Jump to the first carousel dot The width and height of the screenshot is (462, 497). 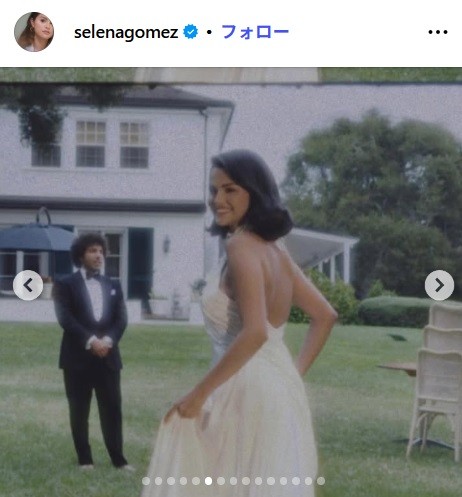click(x=146, y=481)
